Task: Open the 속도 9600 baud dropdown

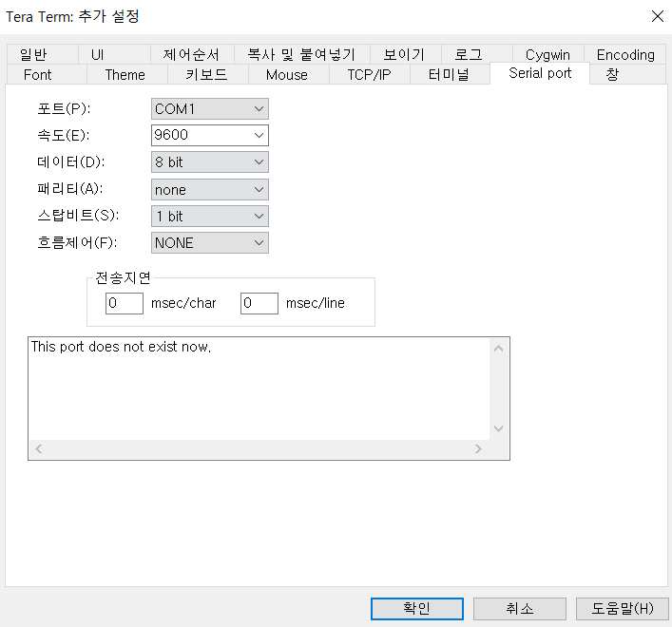Action: tap(209, 135)
